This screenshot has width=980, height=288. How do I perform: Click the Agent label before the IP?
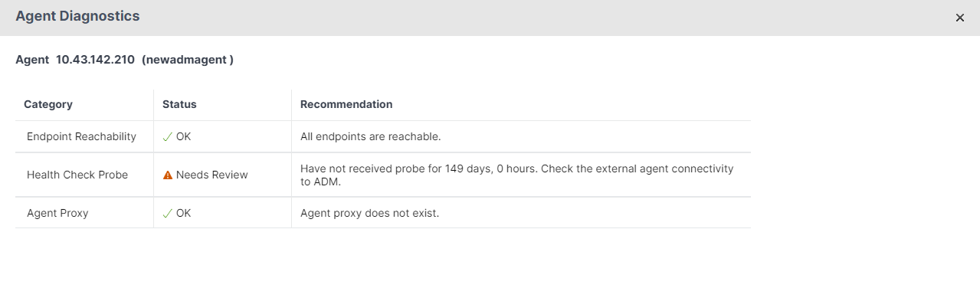[x=32, y=59]
